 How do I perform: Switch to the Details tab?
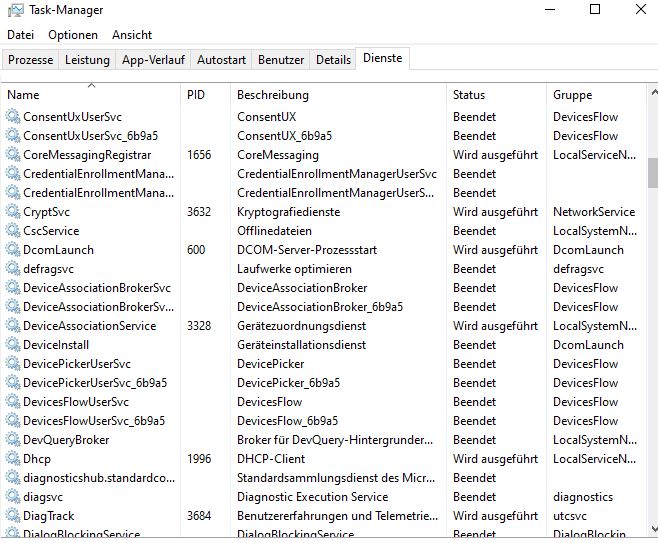click(333, 60)
